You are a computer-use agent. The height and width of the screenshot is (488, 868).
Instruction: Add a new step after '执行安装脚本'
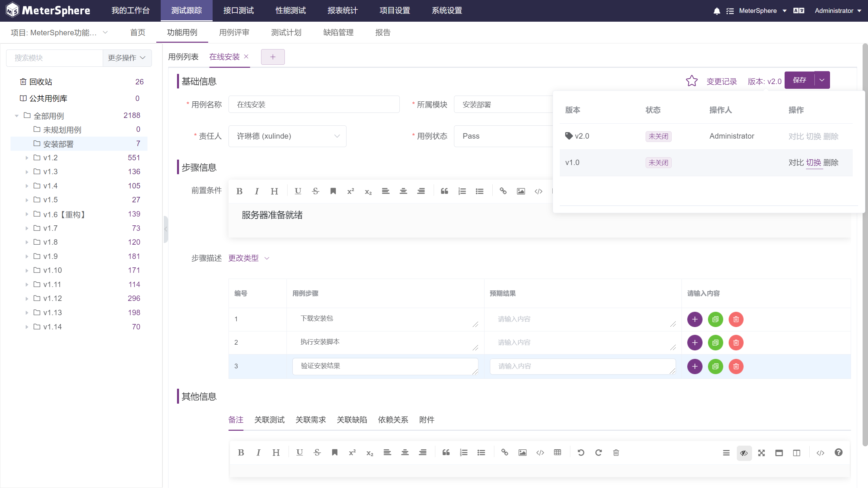[695, 343]
